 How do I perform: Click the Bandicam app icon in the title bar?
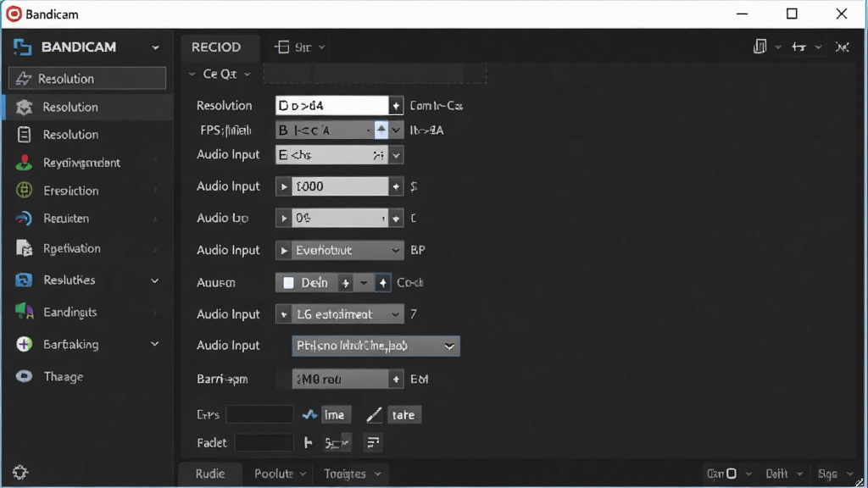[14, 14]
